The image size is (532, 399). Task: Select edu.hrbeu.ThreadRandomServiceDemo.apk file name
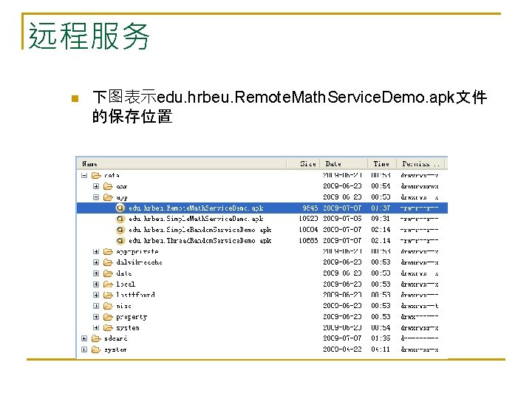199,241
